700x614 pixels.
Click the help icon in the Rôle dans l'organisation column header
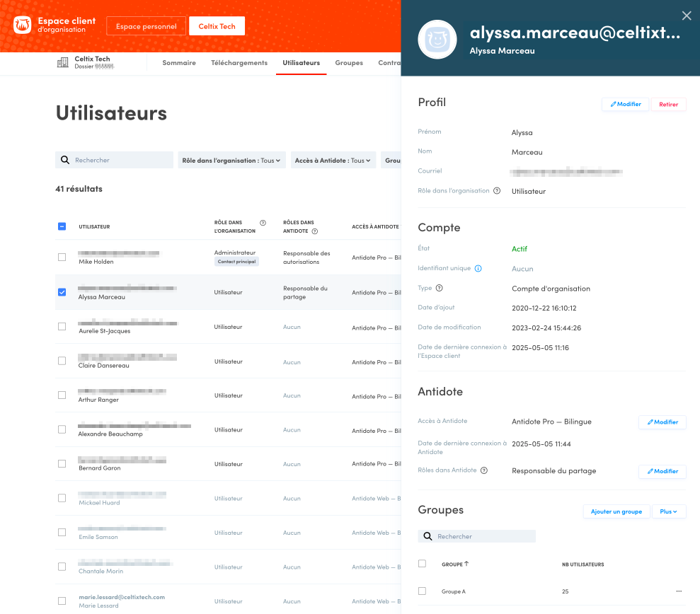click(263, 223)
